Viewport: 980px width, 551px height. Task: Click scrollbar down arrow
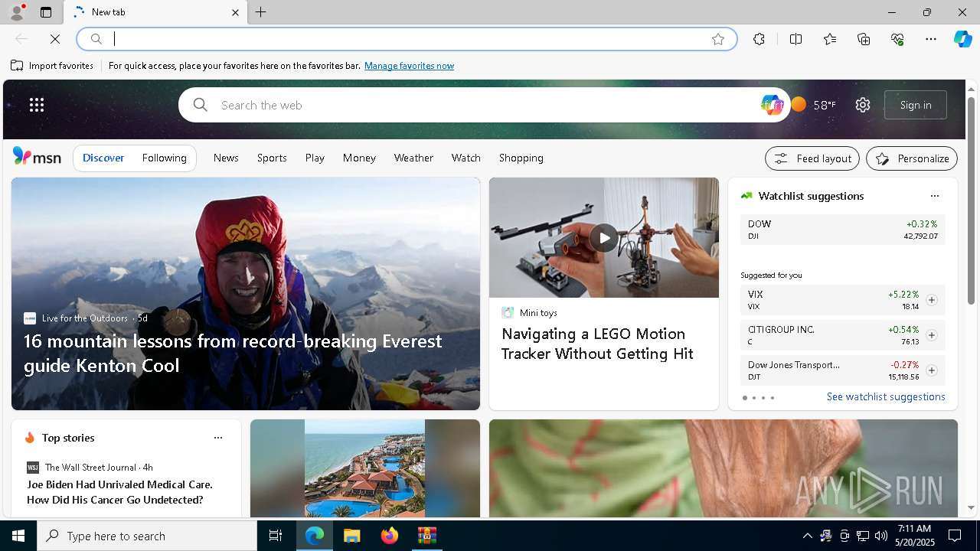pos(971,507)
